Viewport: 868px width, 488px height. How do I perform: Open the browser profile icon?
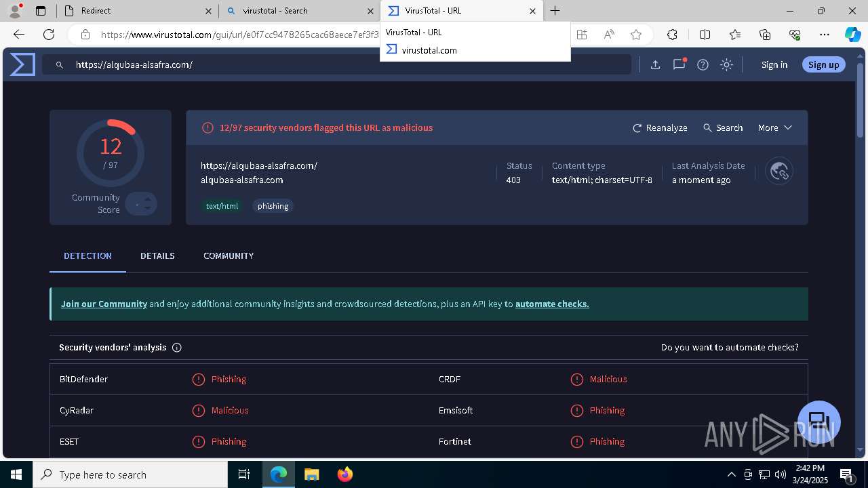tap(15, 11)
